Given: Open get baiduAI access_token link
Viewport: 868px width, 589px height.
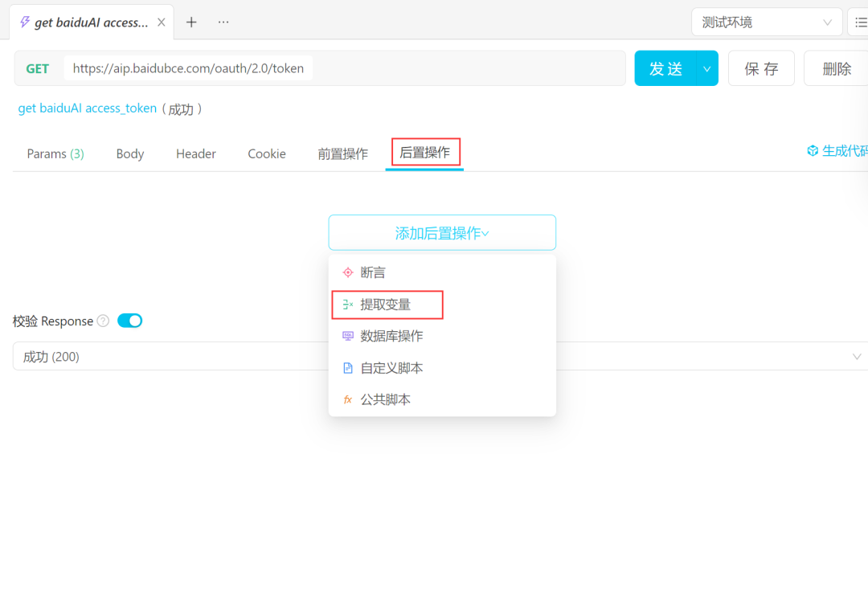Looking at the screenshot, I should pos(88,108).
